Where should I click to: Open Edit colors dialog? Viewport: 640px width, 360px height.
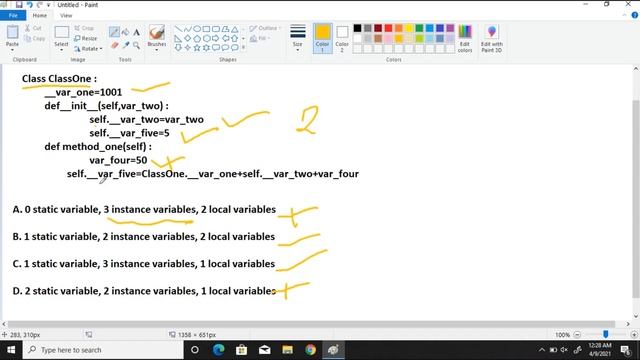pos(465,38)
